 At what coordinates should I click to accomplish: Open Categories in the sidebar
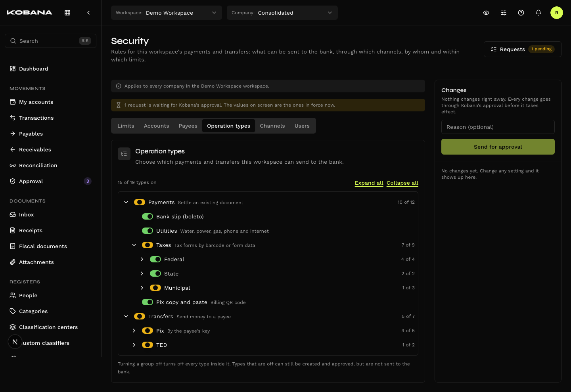coord(50,311)
